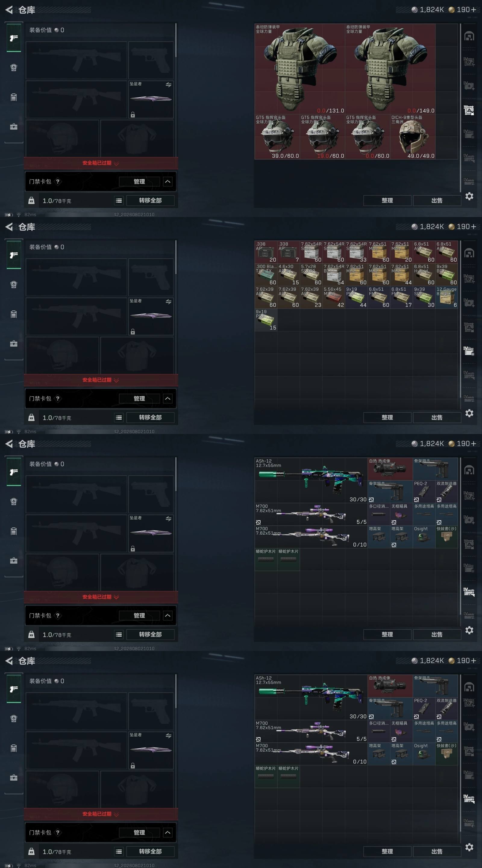The height and width of the screenshot is (868, 482).
Task: Choose the 6.8x51 FMJ stack of 60
Action: tap(379, 297)
